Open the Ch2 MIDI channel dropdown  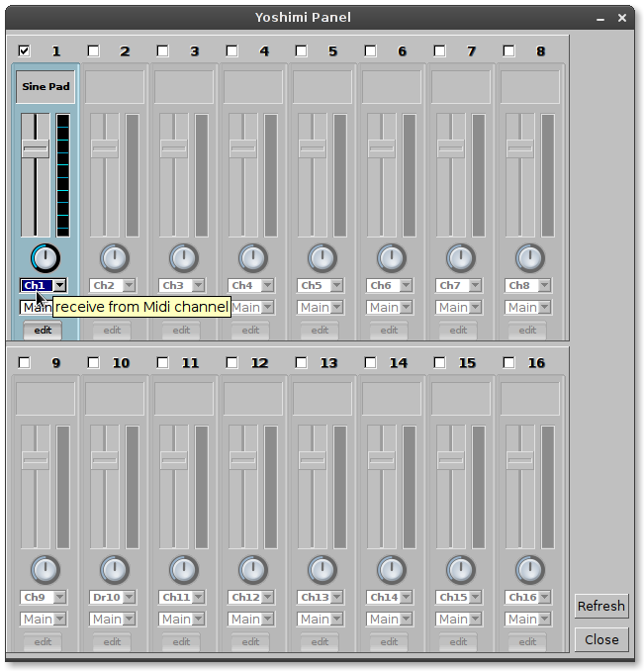click(x=113, y=285)
